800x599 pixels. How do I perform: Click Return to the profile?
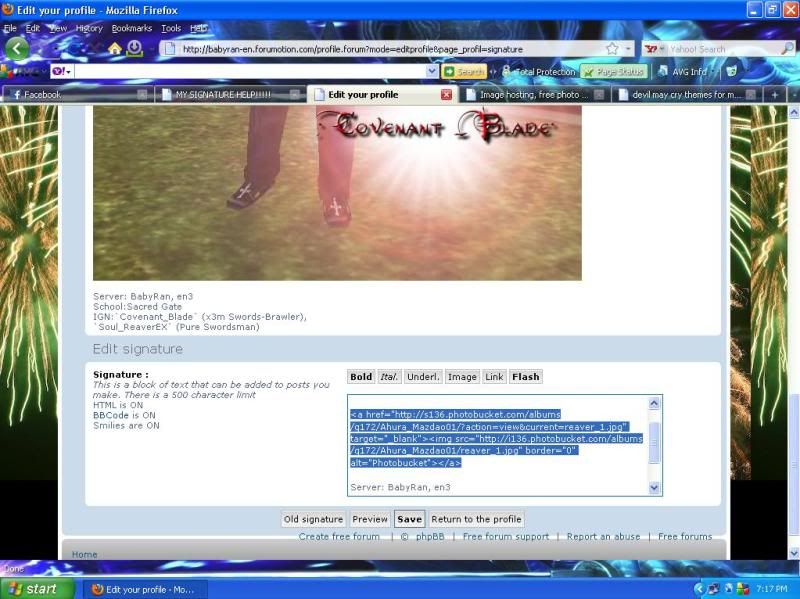[476, 519]
